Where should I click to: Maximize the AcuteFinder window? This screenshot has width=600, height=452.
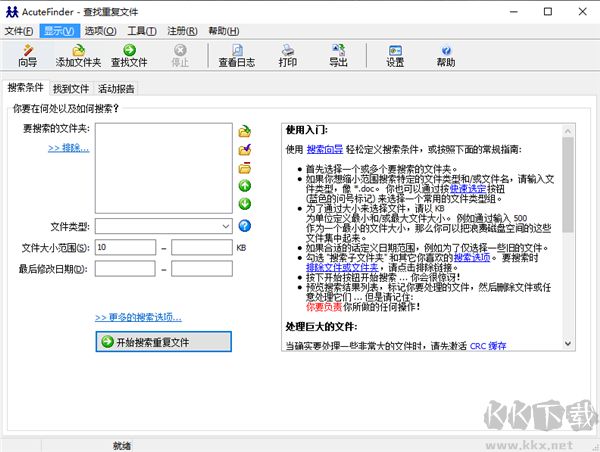(548, 12)
